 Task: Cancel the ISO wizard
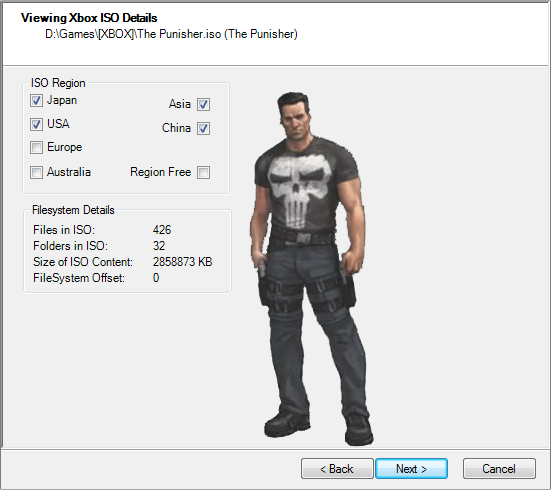pos(499,469)
